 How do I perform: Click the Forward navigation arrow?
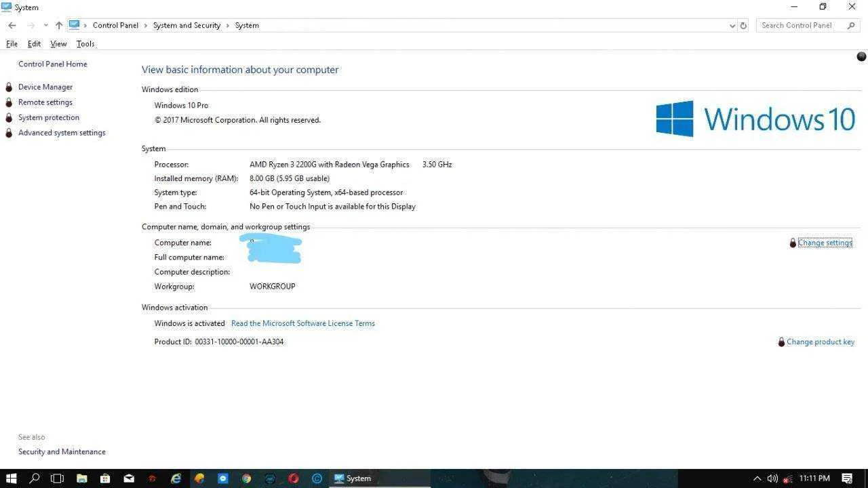31,25
